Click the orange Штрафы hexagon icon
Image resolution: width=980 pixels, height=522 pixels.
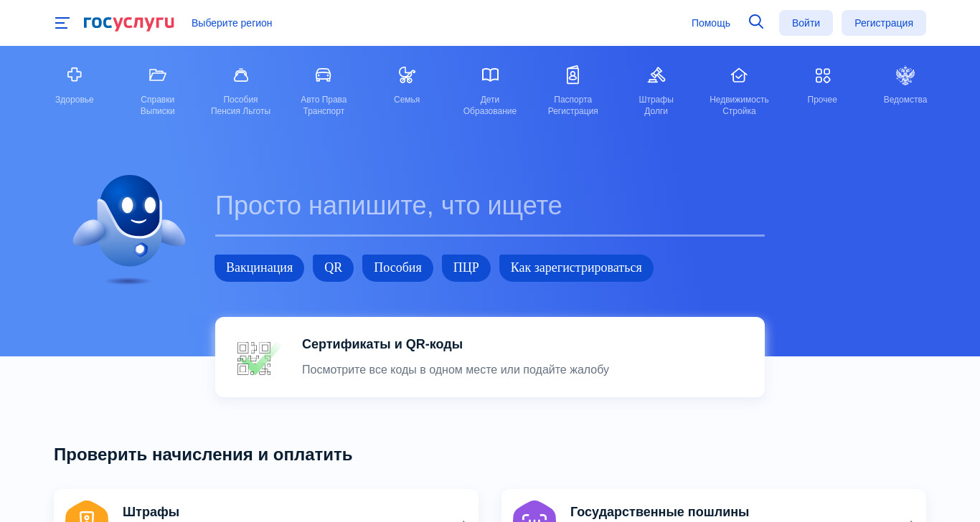click(x=87, y=511)
